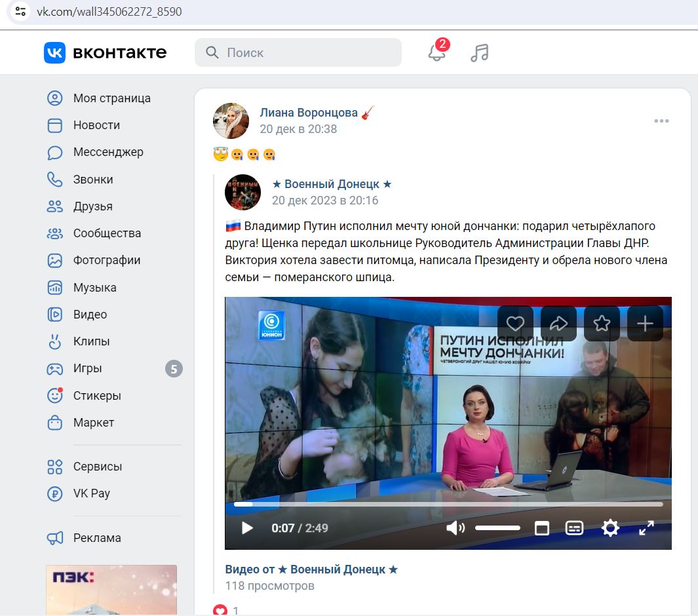Image resolution: width=698 pixels, height=616 pixels.
Task: Open Видео от ★ Военный Донецк ★ link
Action: click(311, 569)
